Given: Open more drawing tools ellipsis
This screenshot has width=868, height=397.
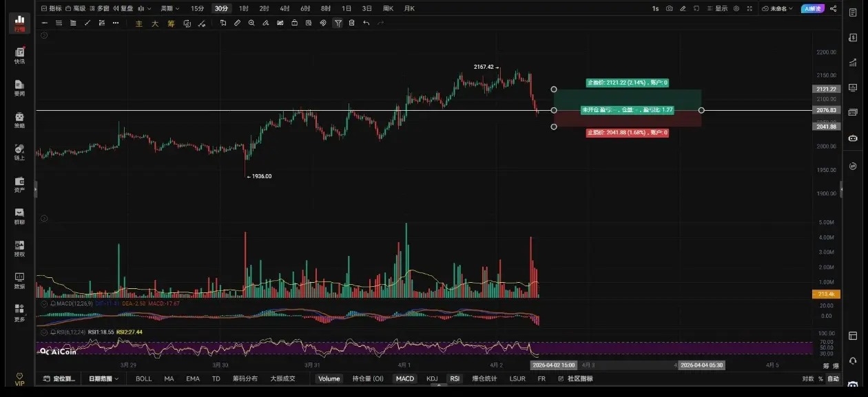Looking at the screenshot, I should [114, 23].
